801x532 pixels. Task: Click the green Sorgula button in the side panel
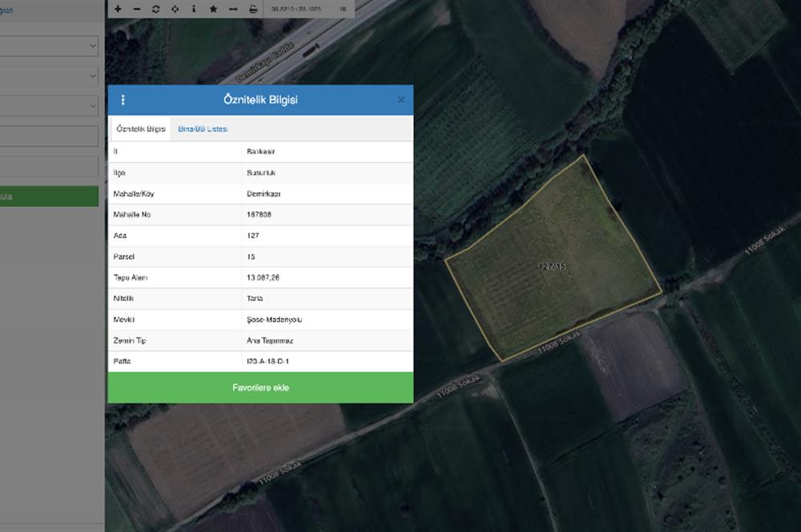coord(48,196)
